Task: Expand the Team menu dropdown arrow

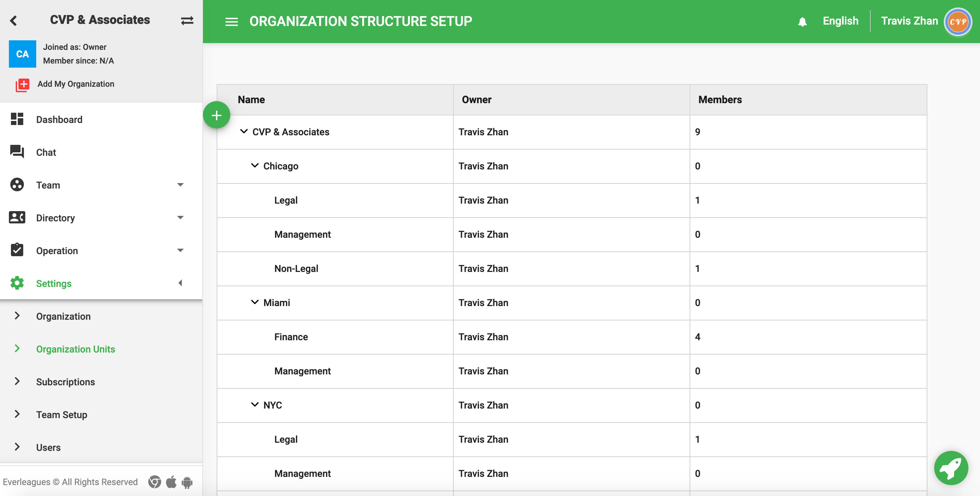Action: point(180,185)
